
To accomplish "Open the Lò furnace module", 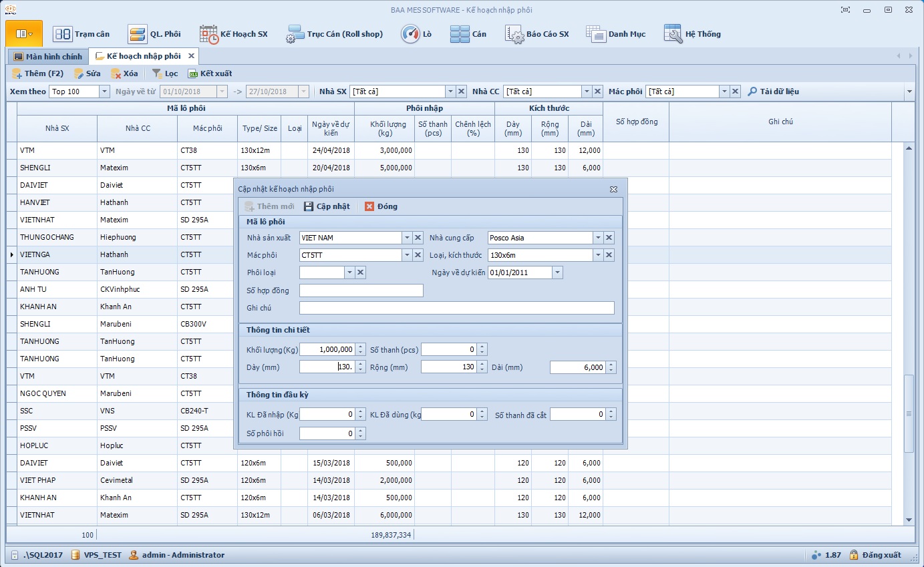I will pos(416,34).
